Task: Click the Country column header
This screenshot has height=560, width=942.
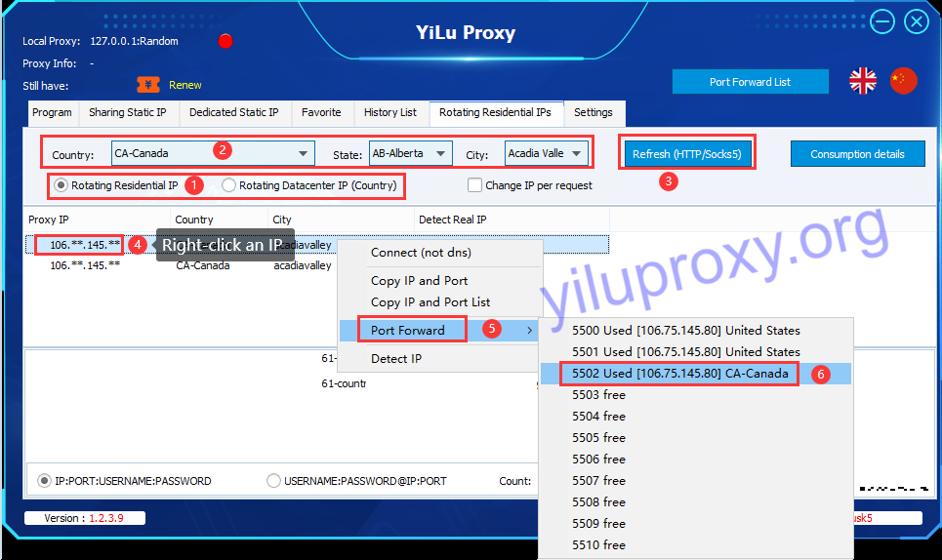Action: click(220, 220)
